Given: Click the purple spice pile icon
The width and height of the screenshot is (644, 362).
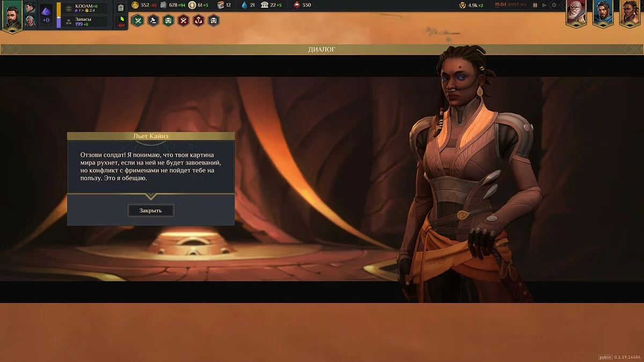Looking at the screenshot, I should 46,12.
